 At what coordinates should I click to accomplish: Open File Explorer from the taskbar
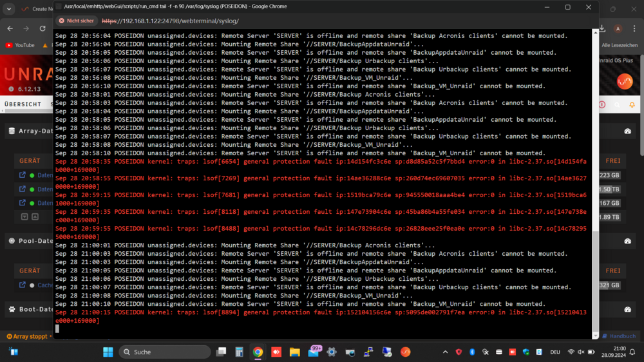(x=295, y=352)
